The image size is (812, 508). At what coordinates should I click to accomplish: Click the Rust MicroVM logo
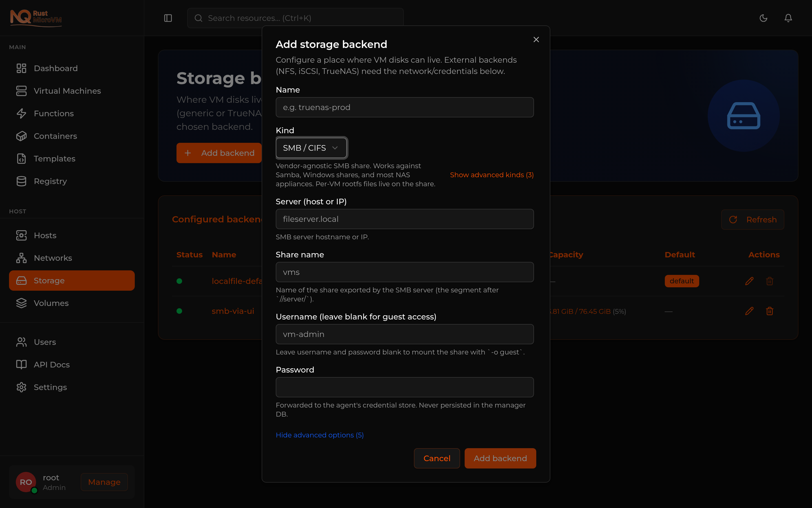pos(36,17)
